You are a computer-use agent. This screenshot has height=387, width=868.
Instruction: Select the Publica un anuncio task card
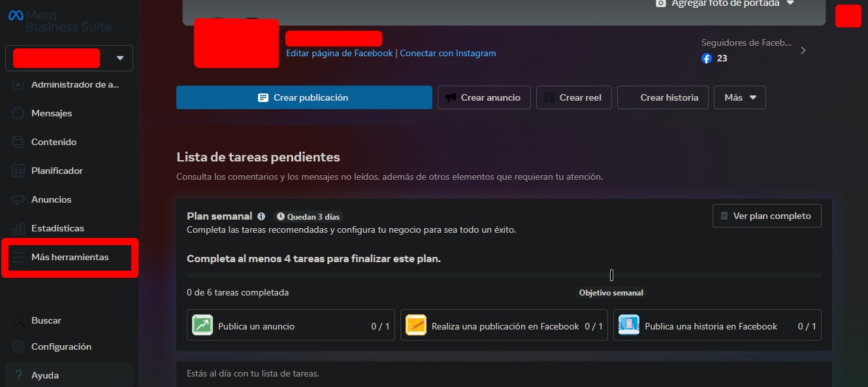[291, 325]
